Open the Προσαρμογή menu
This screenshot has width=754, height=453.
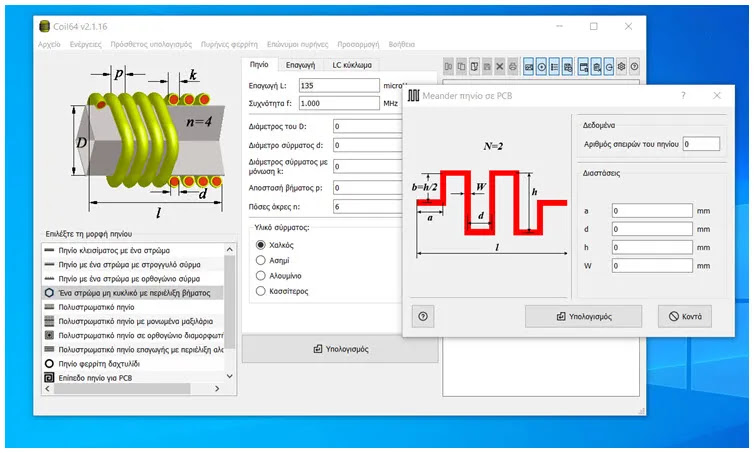pos(358,44)
